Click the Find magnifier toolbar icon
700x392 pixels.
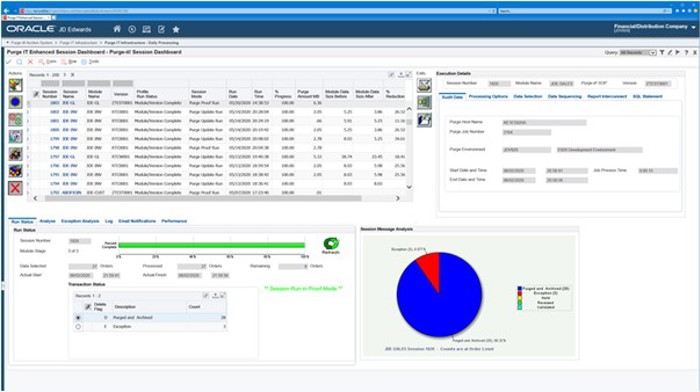pyautogui.click(x=19, y=62)
